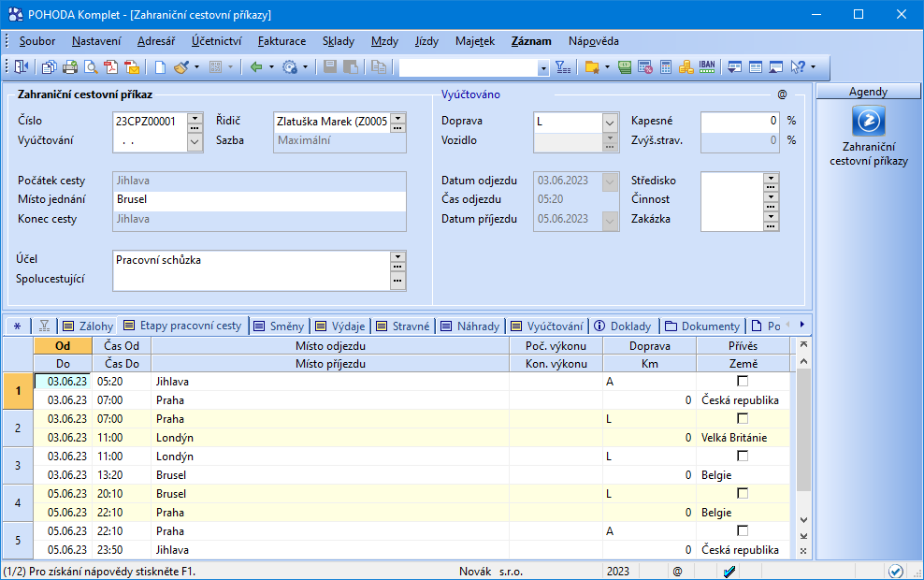
Task: Open the Účel field dropdown arrow
Action: click(x=397, y=256)
